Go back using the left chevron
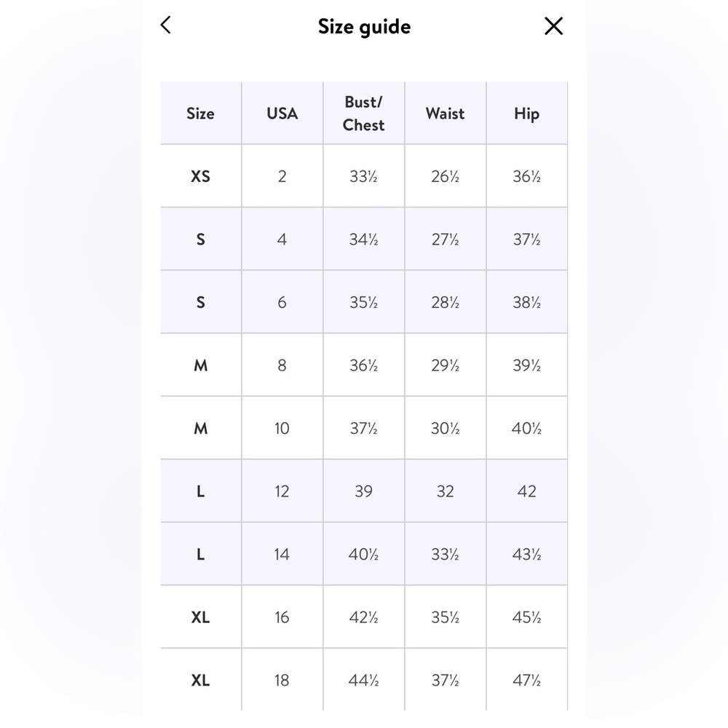Screen dimensions: 728x728 (166, 25)
